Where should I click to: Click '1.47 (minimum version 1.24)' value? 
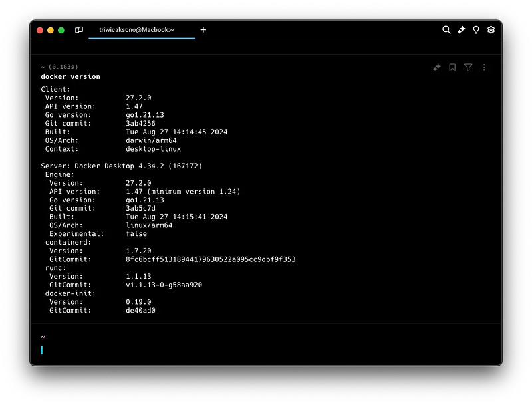point(184,192)
